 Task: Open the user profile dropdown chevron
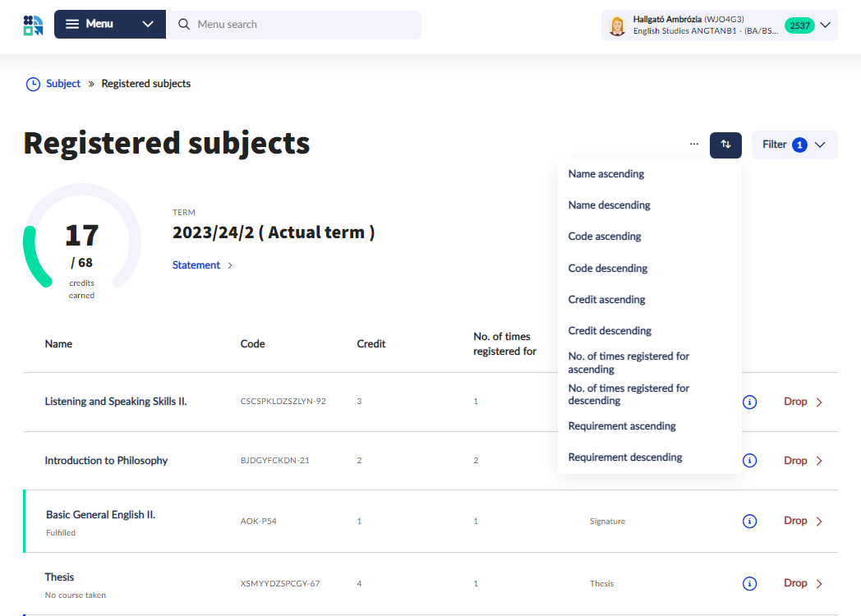click(826, 25)
